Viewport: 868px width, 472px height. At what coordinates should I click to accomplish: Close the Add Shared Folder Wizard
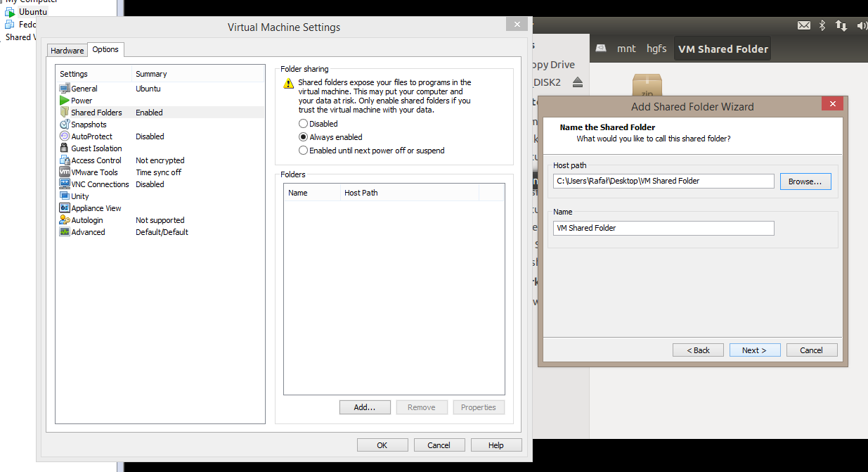pyautogui.click(x=833, y=104)
